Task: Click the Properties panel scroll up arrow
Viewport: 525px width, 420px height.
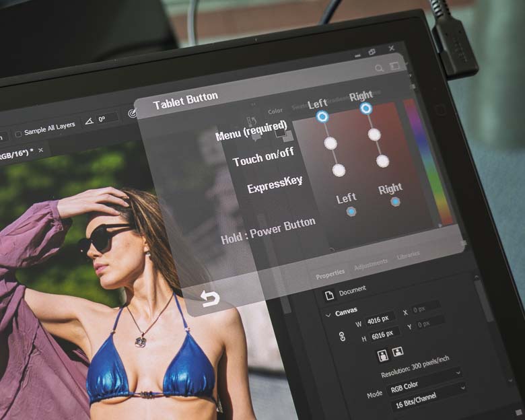Action: pos(477,277)
